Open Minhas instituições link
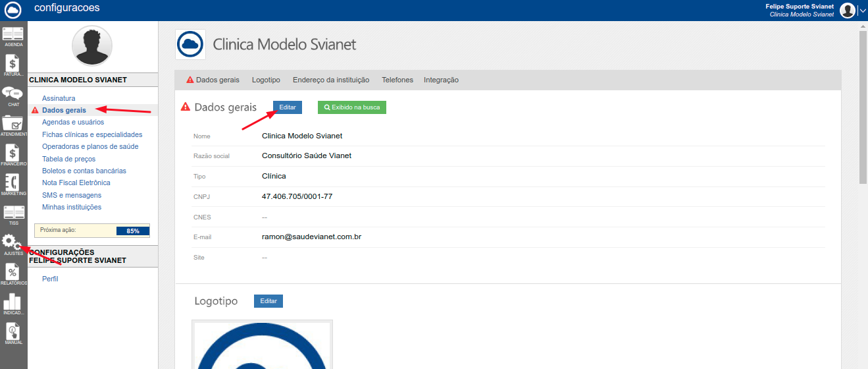The width and height of the screenshot is (868, 369). click(x=72, y=207)
